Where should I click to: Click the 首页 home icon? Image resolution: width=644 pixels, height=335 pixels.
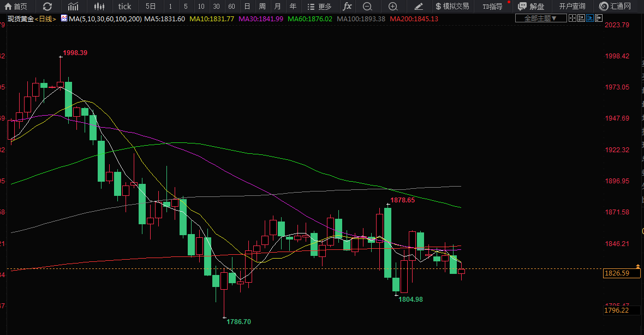coord(15,7)
